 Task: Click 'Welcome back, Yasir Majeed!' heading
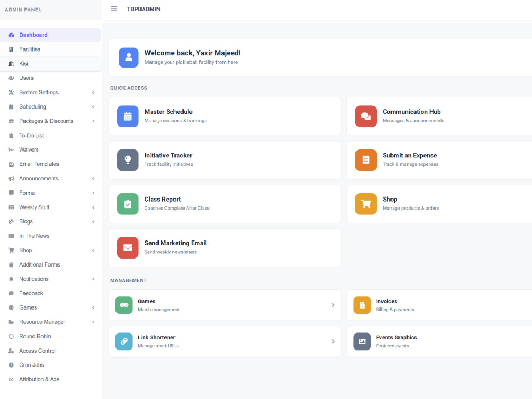coord(193,53)
